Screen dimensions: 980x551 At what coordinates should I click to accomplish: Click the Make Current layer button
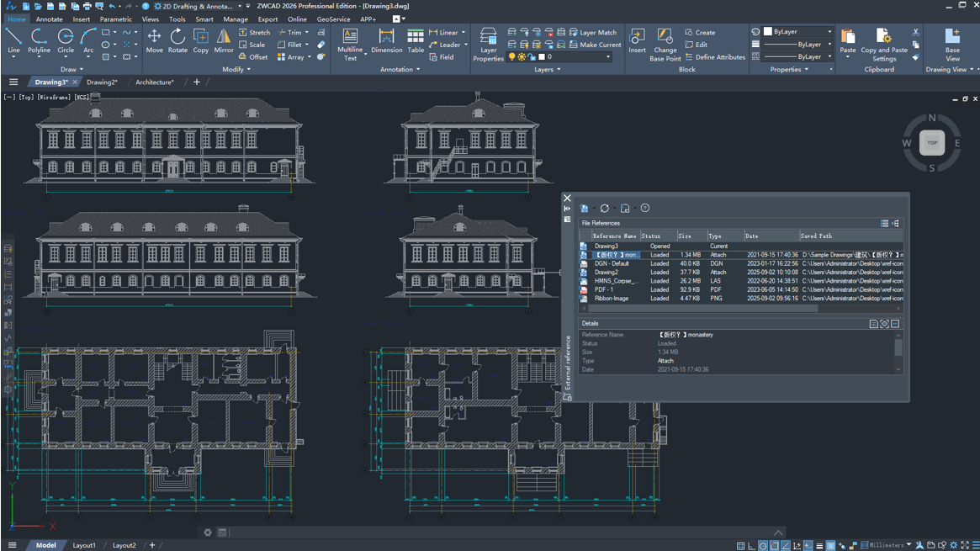594,45
